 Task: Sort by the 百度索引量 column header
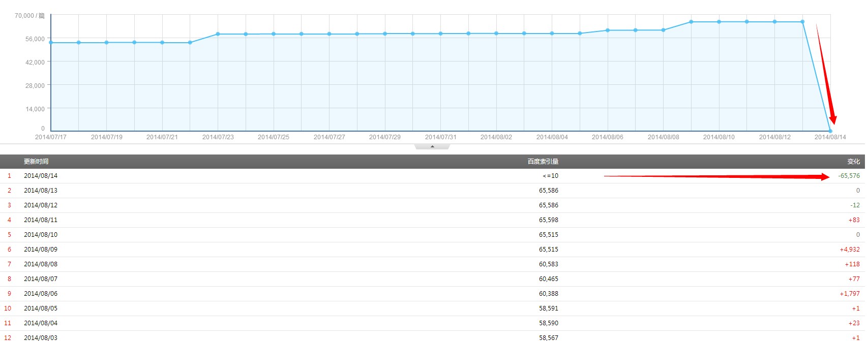click(543, 162)
